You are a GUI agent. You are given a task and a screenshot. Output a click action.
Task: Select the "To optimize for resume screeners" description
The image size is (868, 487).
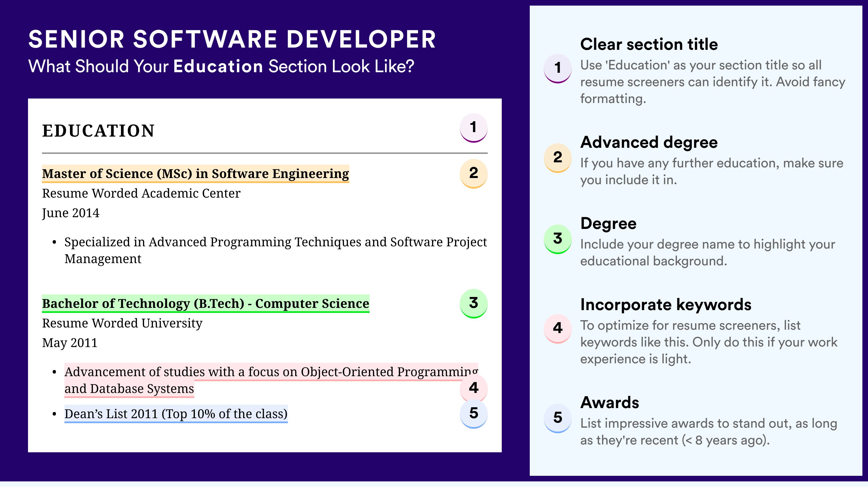(709, 342)
